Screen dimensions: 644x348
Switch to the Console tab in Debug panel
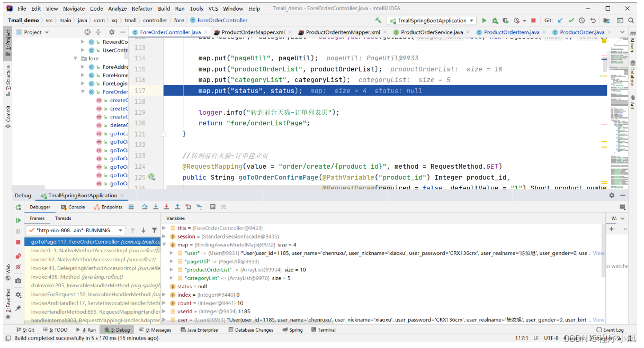click(x=73, y=207)
